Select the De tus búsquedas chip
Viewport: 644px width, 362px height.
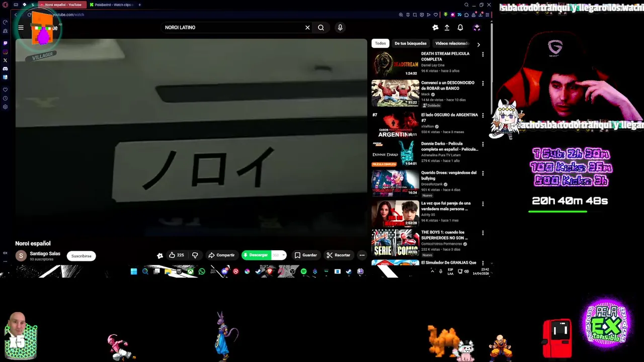coord(411,44)
